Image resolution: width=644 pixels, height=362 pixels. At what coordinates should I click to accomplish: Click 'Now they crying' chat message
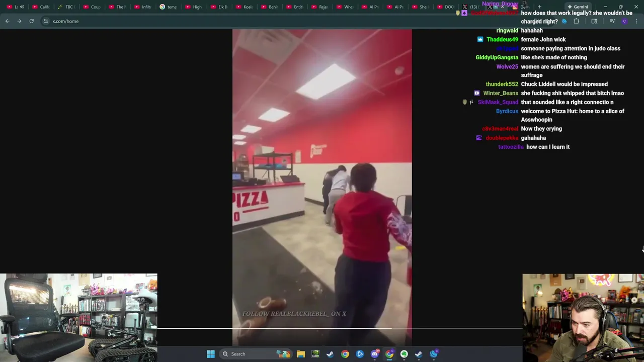[x=541, y=129]
